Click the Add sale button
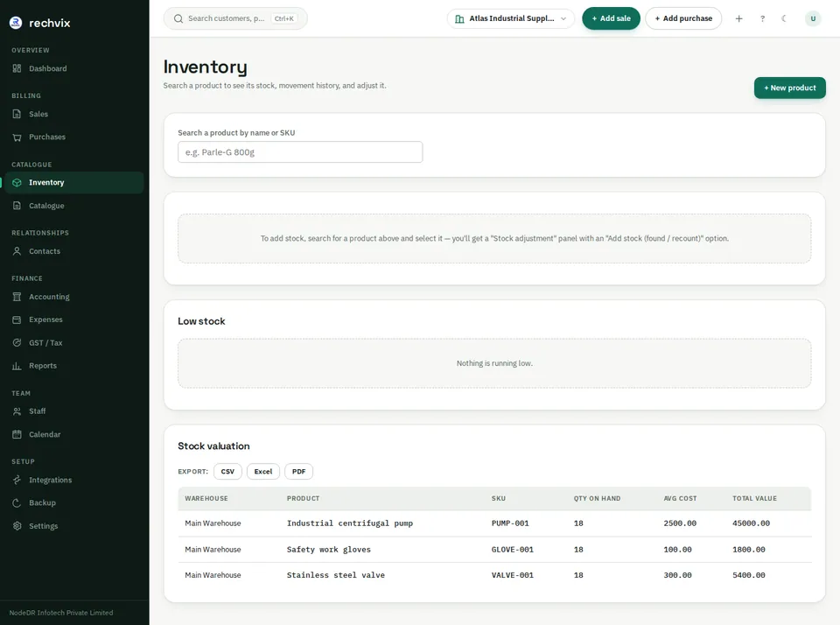The width and height of the screenshot is (840, 625). click(x=611, y=18)
